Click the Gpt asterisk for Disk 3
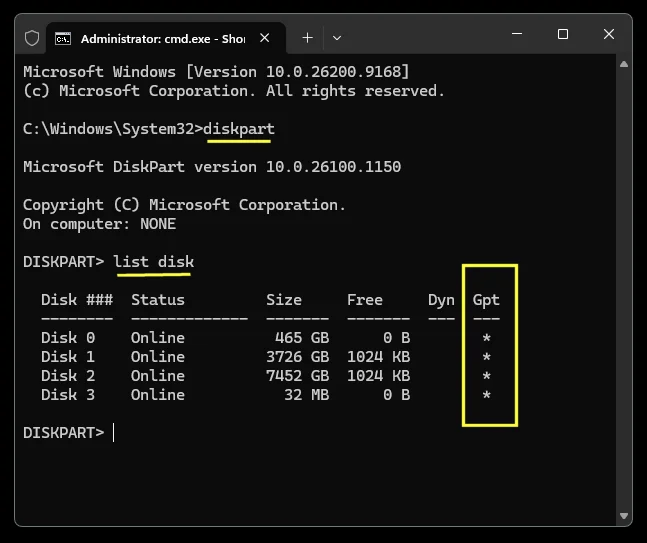 (486, 395)
